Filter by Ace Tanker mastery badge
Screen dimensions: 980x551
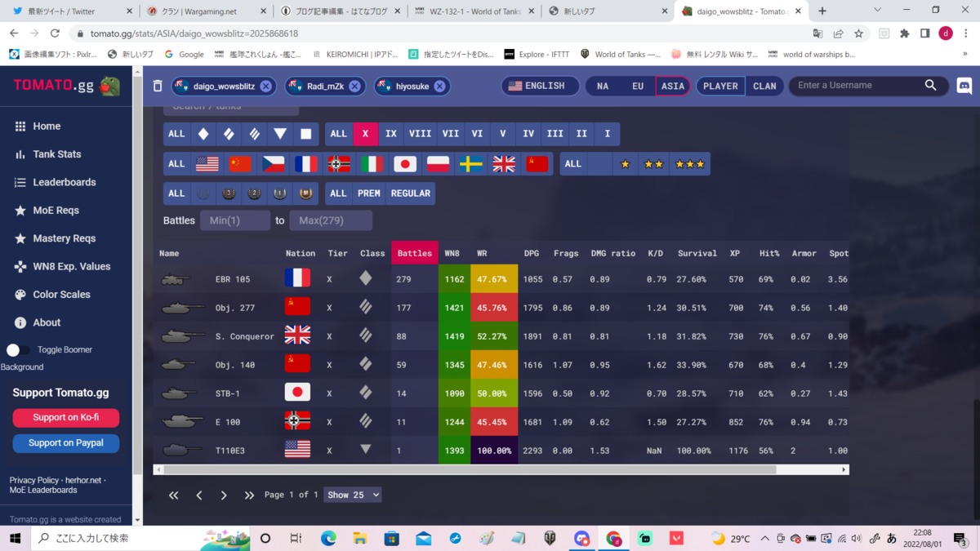(306, 193)
